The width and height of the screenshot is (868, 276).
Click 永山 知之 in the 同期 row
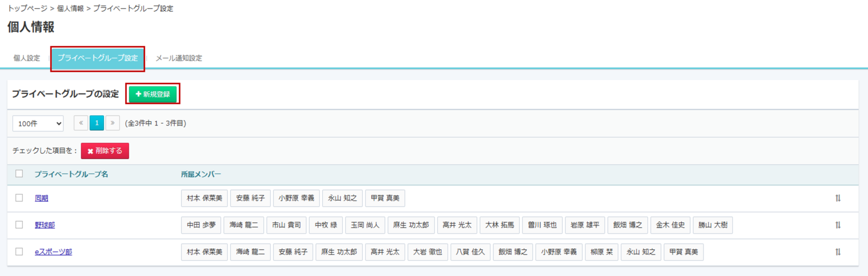coord(342,198)
